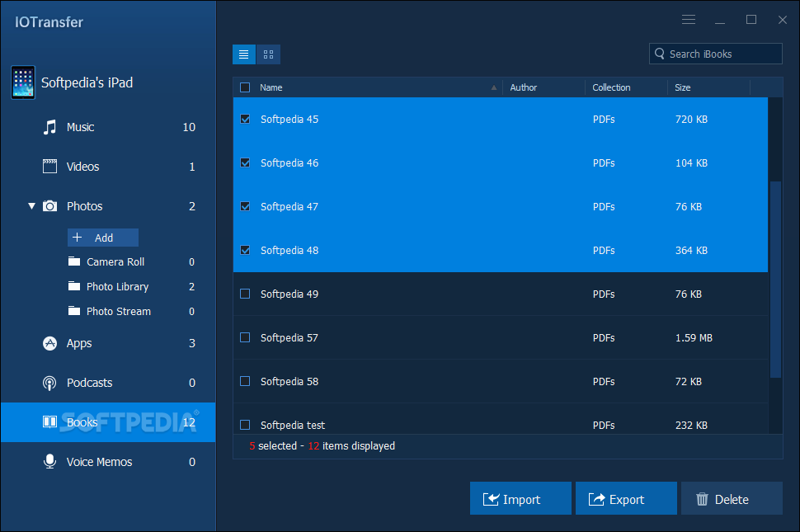Focus the Search iBooks field

[x=715, y=54]
